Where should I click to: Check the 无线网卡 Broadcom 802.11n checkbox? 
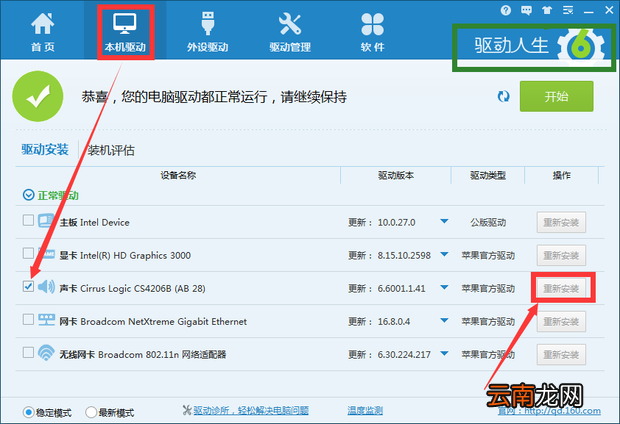(28, 352)
